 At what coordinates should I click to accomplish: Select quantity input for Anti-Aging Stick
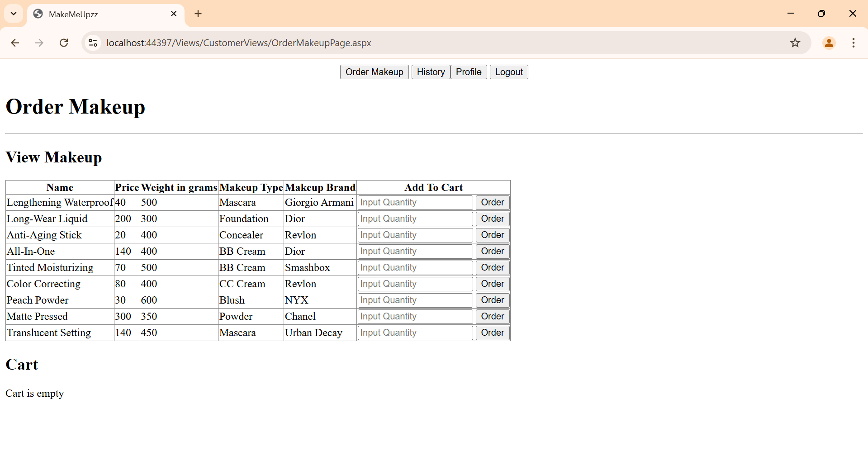click(x=415, y=235)
